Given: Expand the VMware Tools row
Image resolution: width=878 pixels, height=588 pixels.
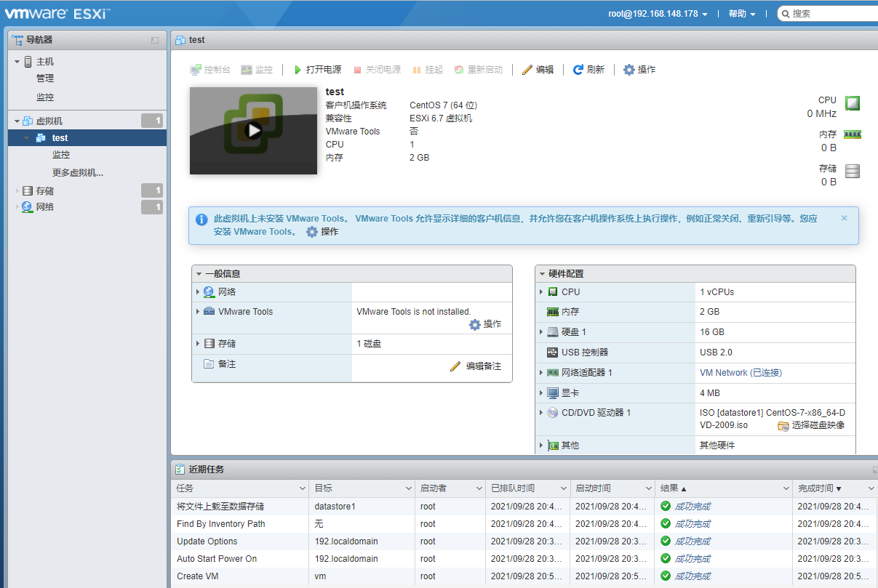Looking at the screenshot, I should point(197,312).
